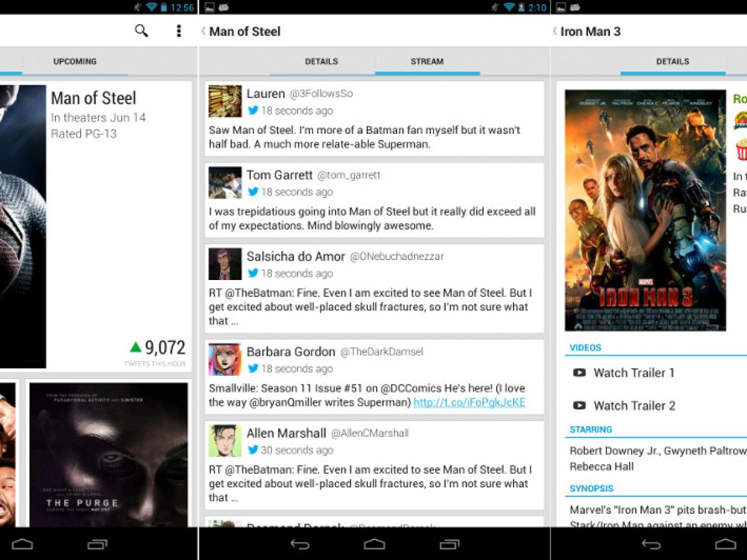The width and height of the screenshot is (747, 560).
Task: Click YouTube icon next to Watch Trailer 1
Action: [x=579, y=373]
